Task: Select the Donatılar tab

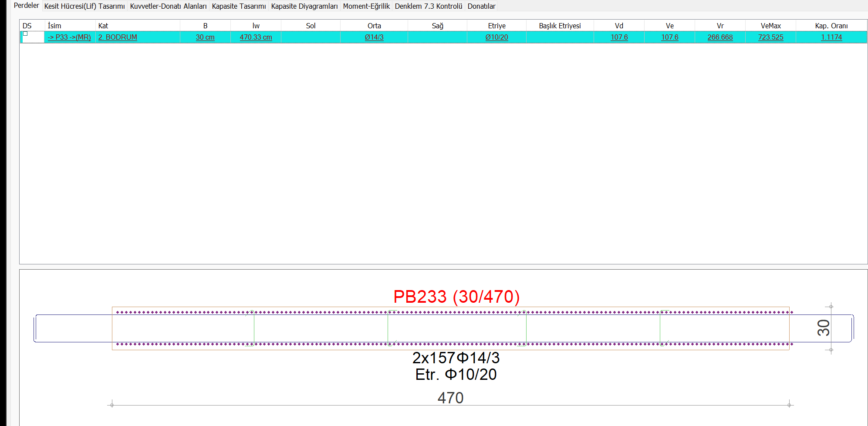Action: pos(481,6)
